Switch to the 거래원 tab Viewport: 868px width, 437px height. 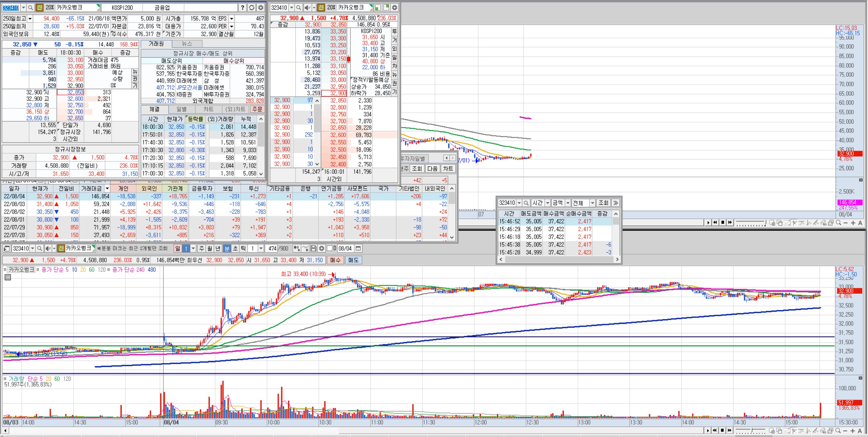point(156,43)
